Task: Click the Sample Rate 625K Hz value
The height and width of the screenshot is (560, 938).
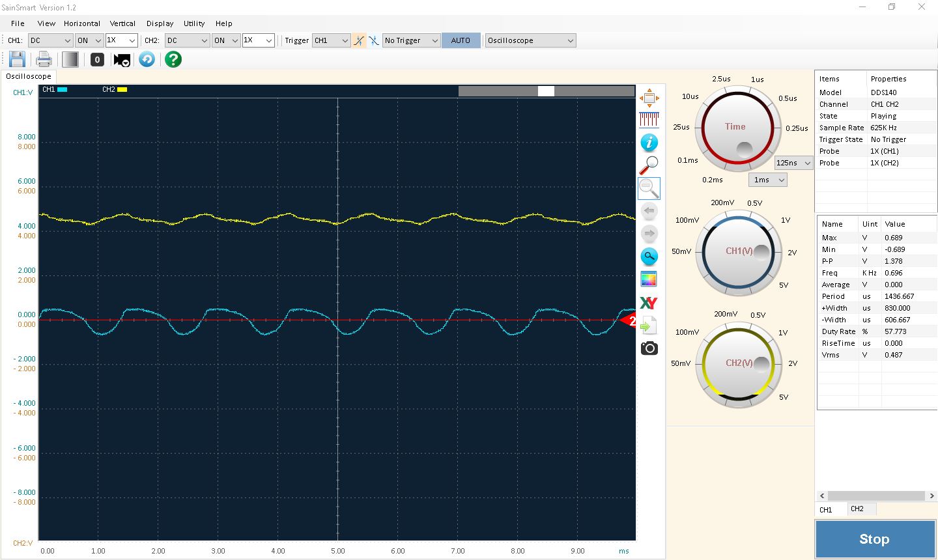Action: coord(883,128)
